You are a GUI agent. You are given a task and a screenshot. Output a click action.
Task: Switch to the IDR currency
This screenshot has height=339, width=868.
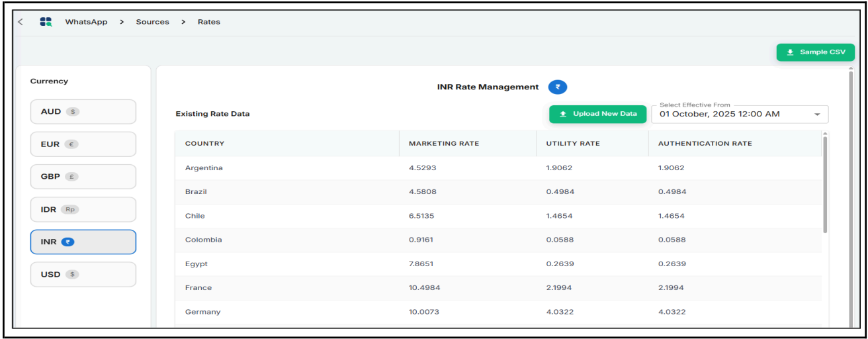pyautogui.click(x=83, y=209)
